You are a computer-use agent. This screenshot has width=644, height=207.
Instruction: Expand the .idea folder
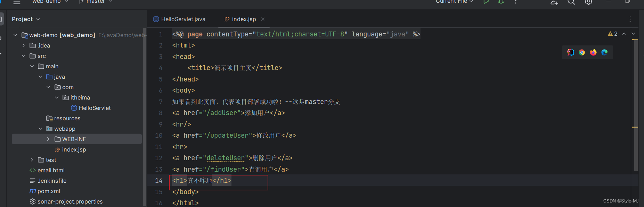point(23,45)
